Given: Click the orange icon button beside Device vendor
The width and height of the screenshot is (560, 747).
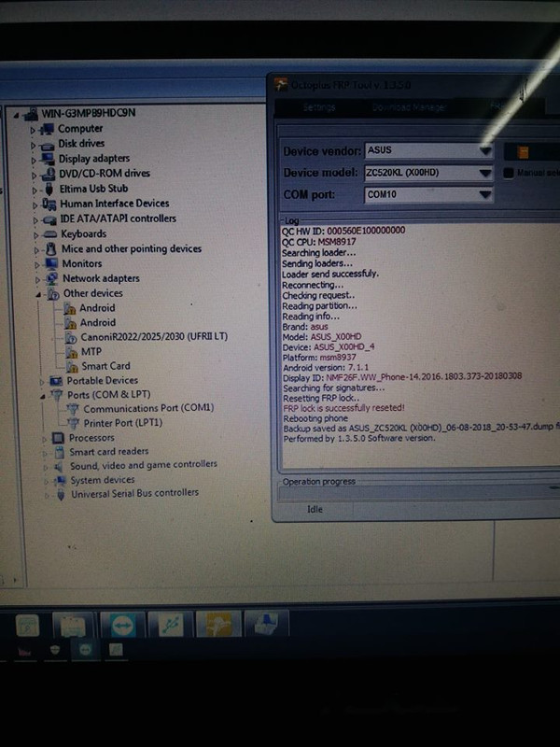Looking at the screenshot, I should click(523, 152).
